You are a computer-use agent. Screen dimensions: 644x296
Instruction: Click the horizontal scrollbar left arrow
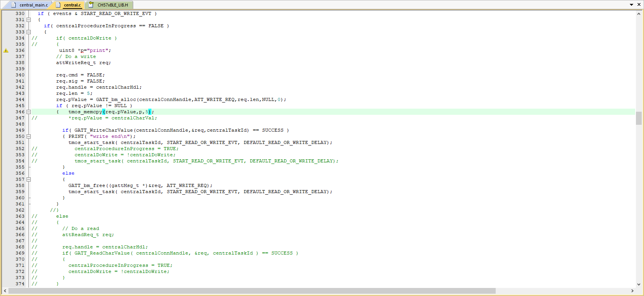(x=5, y=291)
